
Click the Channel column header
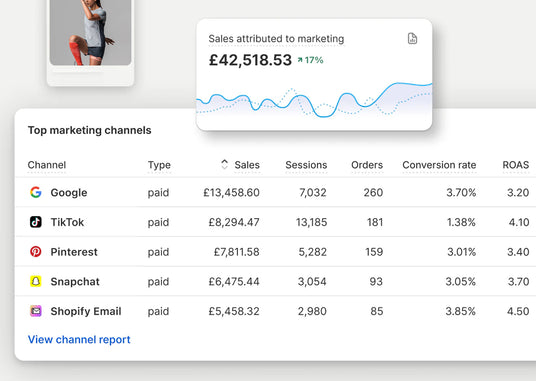(47, 165)
